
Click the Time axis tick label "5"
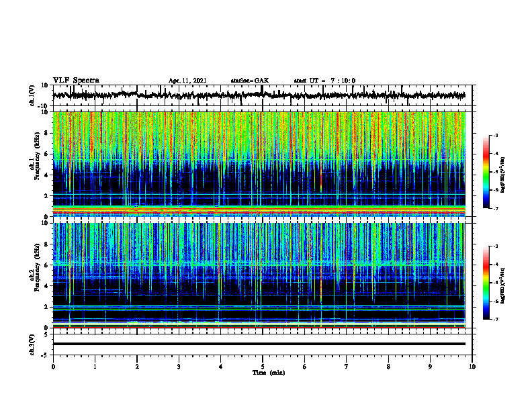click(x=263, y=367)
